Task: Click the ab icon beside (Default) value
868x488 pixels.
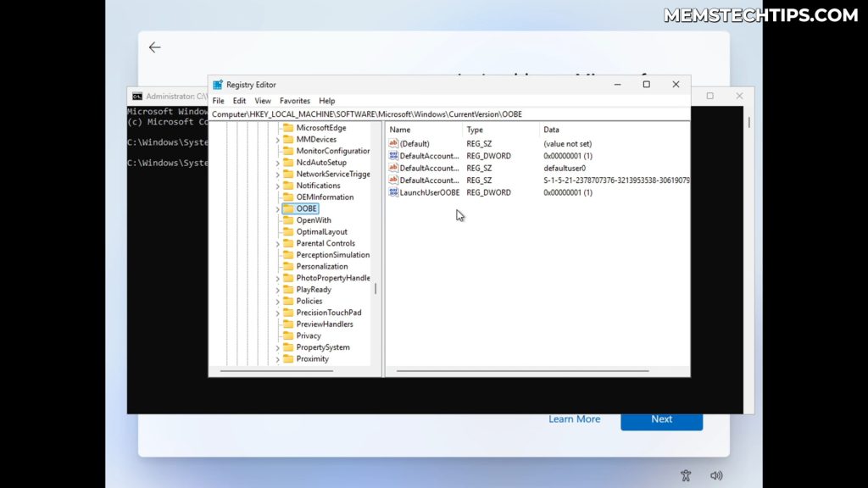Action: point(393,143)
